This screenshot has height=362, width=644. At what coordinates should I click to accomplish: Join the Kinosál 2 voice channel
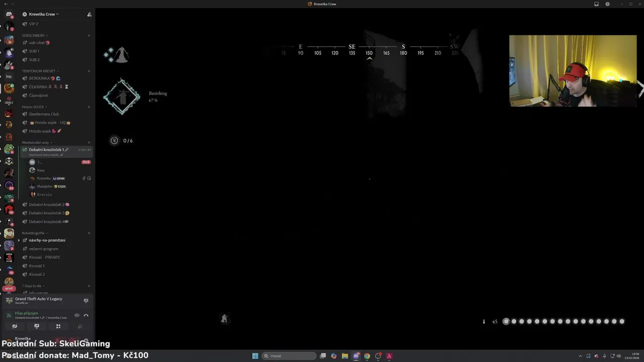point(56,275)
